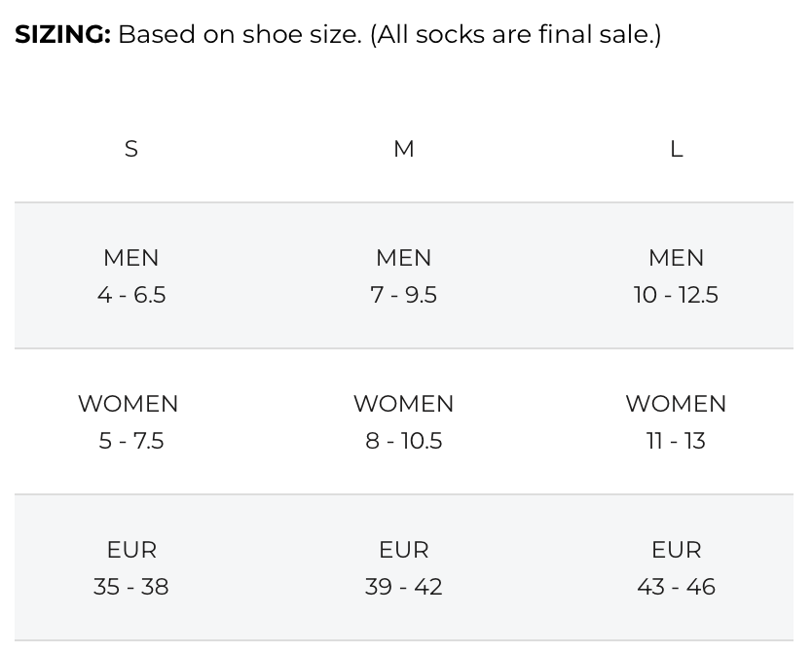
Task: Click the WOMEN label in the medium column
Action: [404, 404]
